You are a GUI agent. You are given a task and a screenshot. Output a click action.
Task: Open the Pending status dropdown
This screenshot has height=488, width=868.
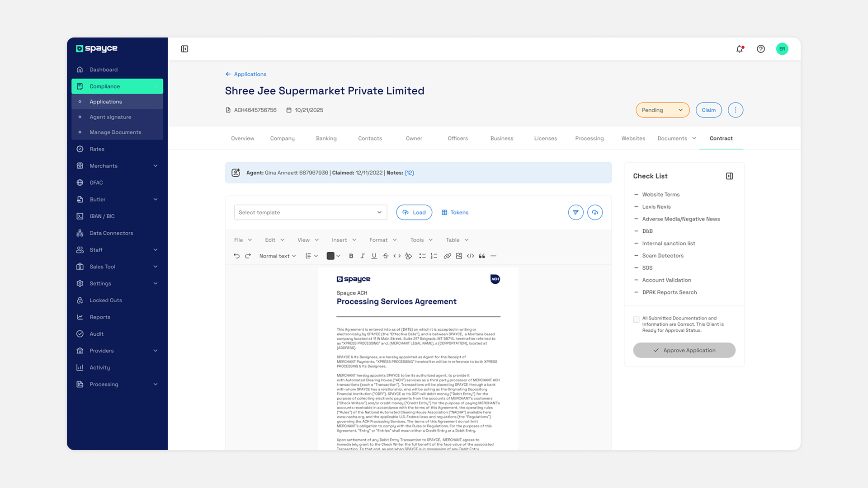point(662,110)
